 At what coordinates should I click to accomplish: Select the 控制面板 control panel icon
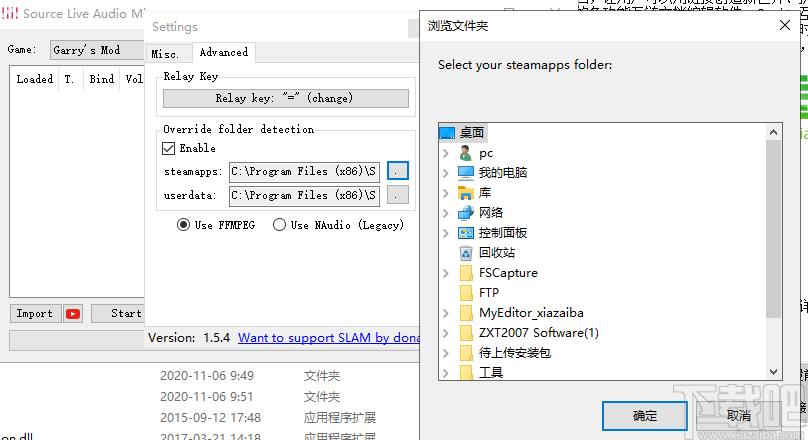point(465,233)
